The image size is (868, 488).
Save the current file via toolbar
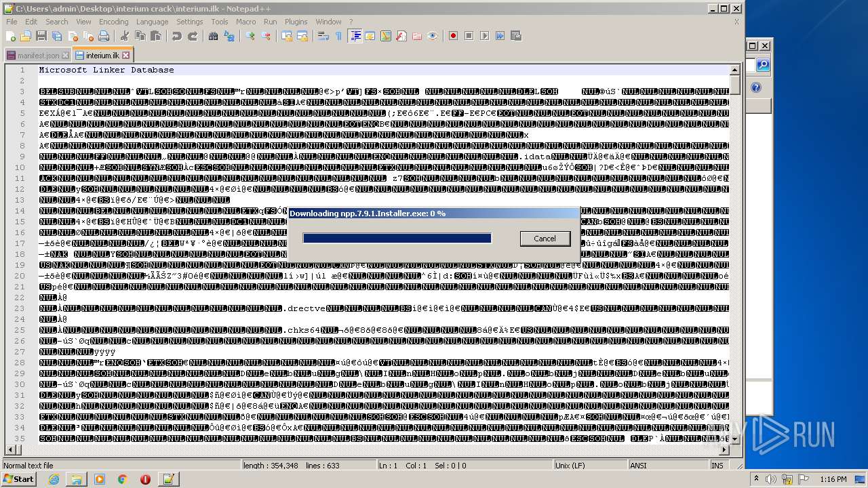[x=41, y=36]
